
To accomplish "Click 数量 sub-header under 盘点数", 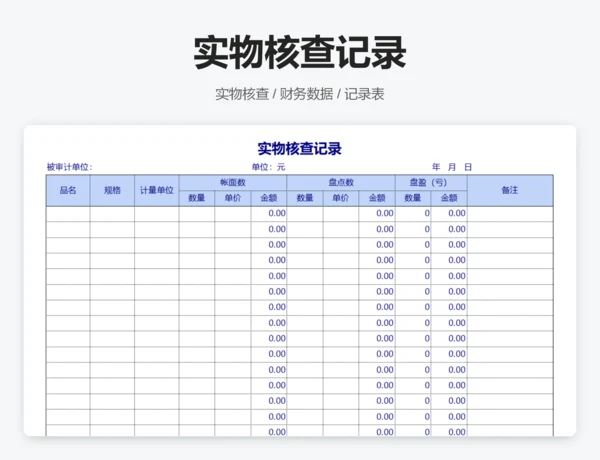I will pyautogui.click(x=305, y=198).
